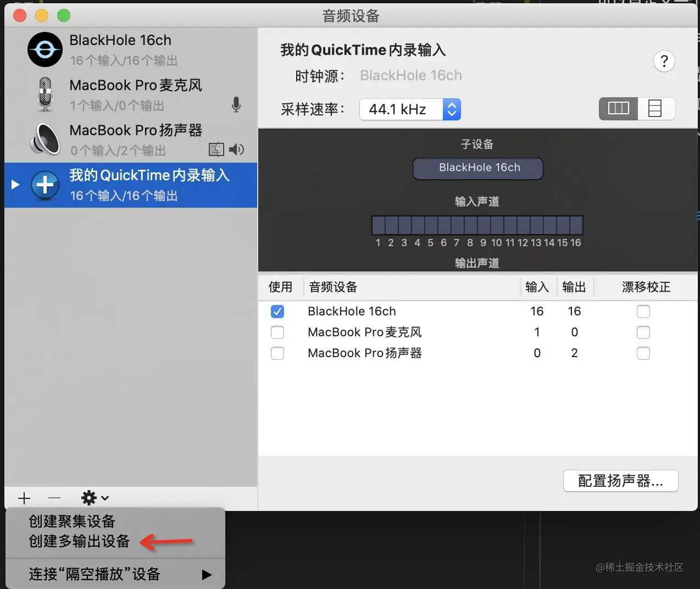The image size is (700, 589).
Task: Select MacBook Pro麦克风 in the device sidebar
Action: [131, 95]
